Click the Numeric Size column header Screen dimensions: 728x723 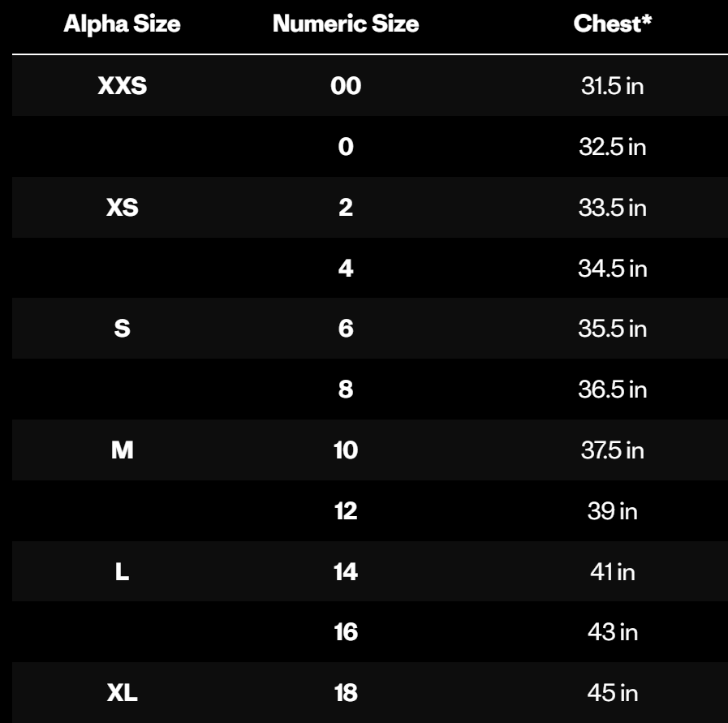(x=346, y=24)
